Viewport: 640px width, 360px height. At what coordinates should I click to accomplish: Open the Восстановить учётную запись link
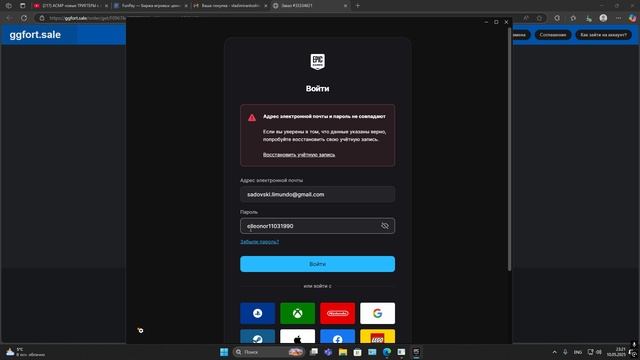click(x=299, y=155)
